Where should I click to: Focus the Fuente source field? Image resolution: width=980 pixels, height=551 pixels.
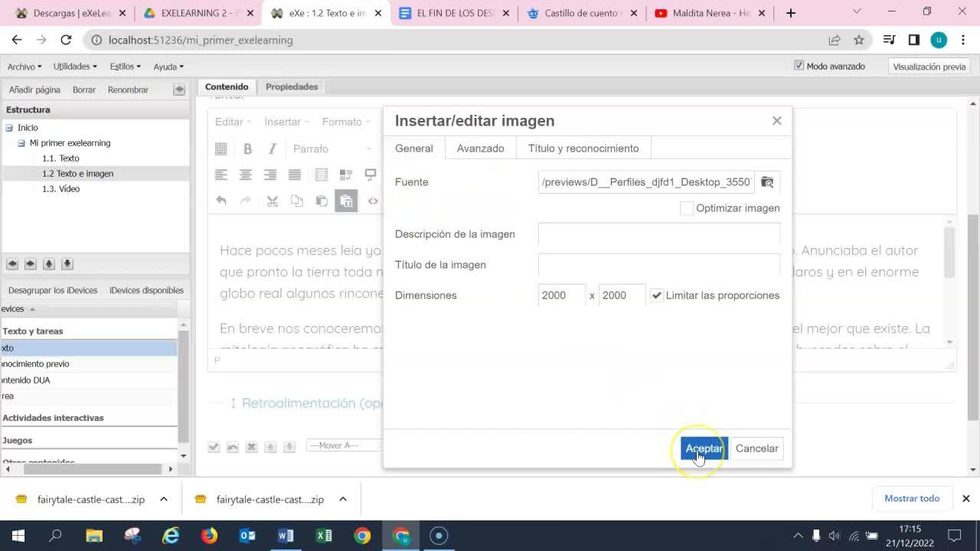click(646, 182)
